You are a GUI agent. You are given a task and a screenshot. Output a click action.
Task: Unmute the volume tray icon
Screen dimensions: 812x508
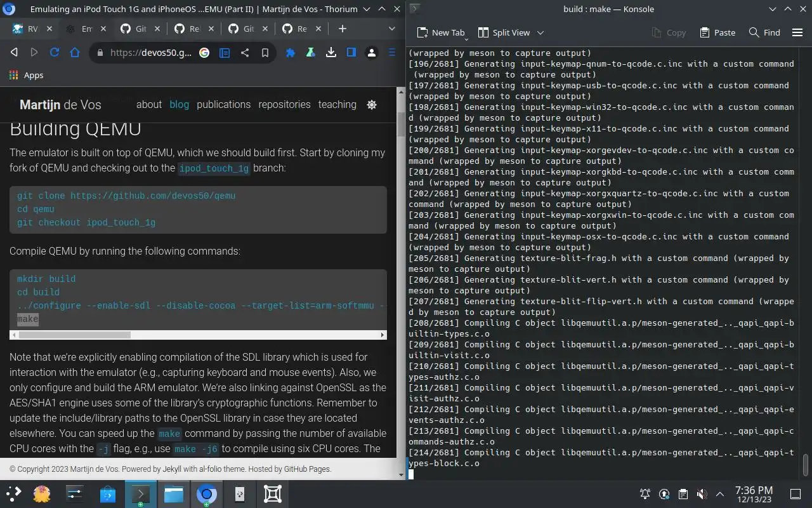click(x=702, y=494)
